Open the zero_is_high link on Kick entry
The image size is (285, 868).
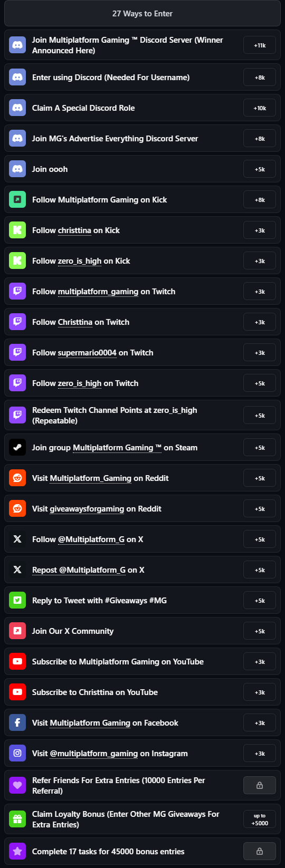pos(80,261)
